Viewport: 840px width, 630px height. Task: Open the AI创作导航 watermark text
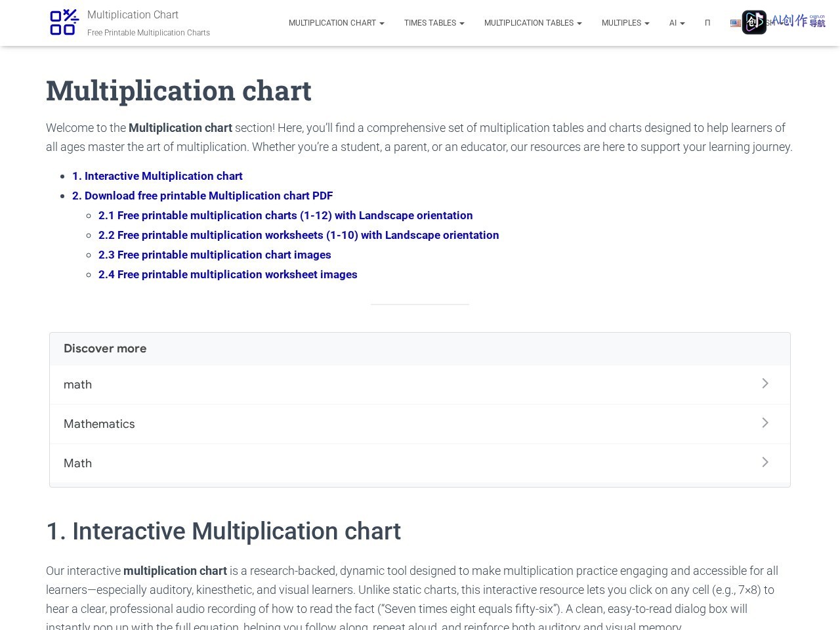pyautogui.click(x=799, y=21)
